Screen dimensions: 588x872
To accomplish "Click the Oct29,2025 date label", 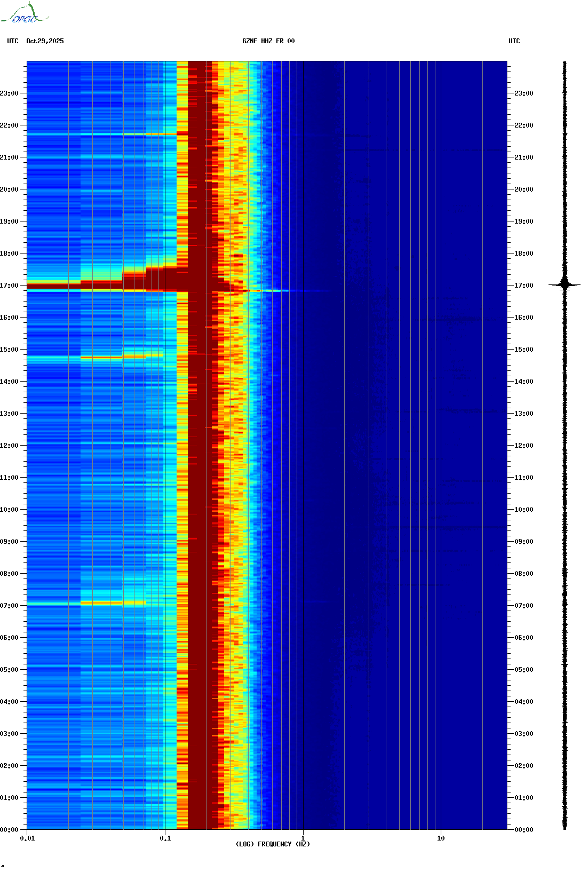I will (x=45, y=41).
